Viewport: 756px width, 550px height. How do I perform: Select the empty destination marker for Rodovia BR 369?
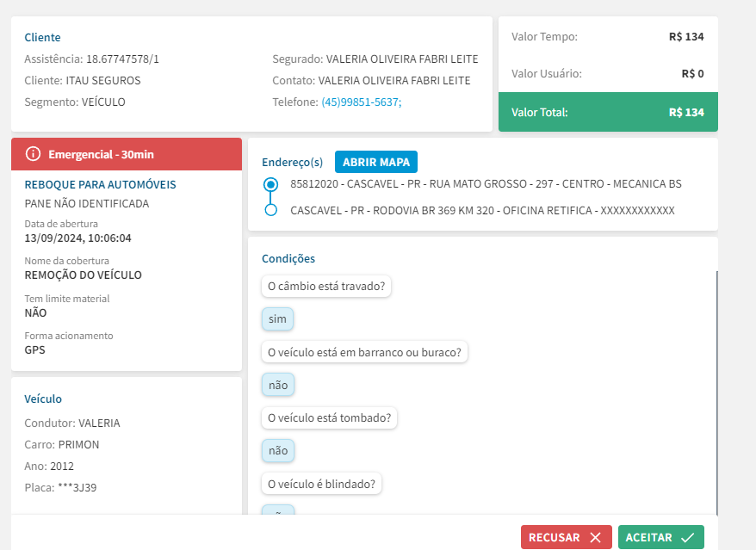coord(271,210)
